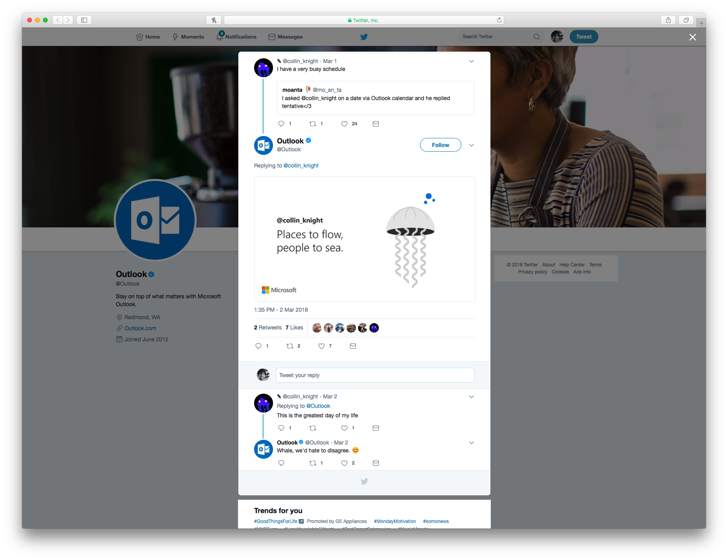728x560 pixels.
Task: Like 'greatest day of my life' tweet
Action: (x=344, y=428)
